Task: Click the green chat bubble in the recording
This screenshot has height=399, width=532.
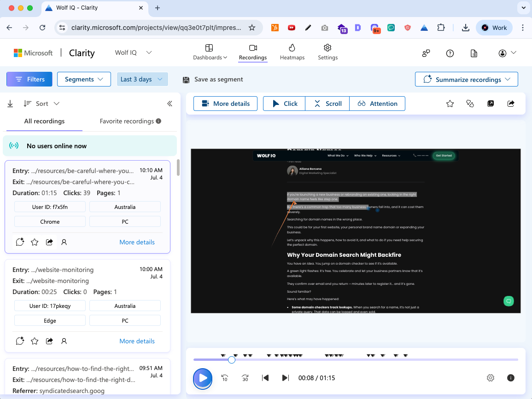Action: click(508, 301)
